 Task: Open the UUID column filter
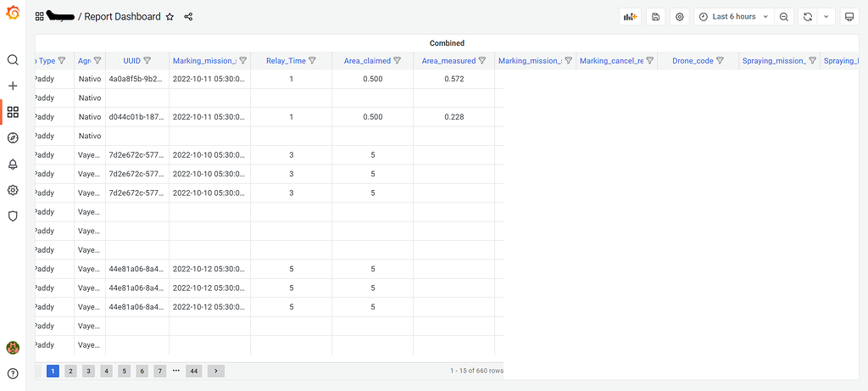[147, 61]
